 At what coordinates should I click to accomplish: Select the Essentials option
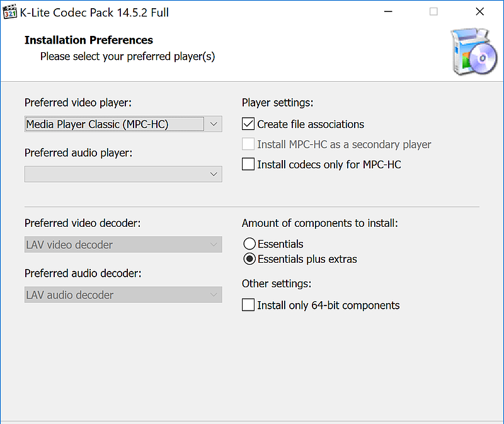[x=249, y=244]
